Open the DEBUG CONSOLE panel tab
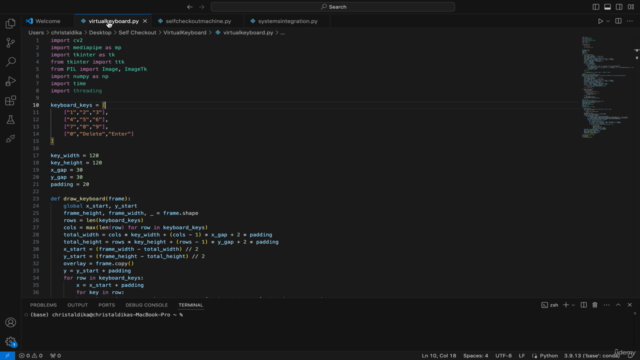Image resolution: width=640 pixels, height=360 pixels. click(147, 305)
